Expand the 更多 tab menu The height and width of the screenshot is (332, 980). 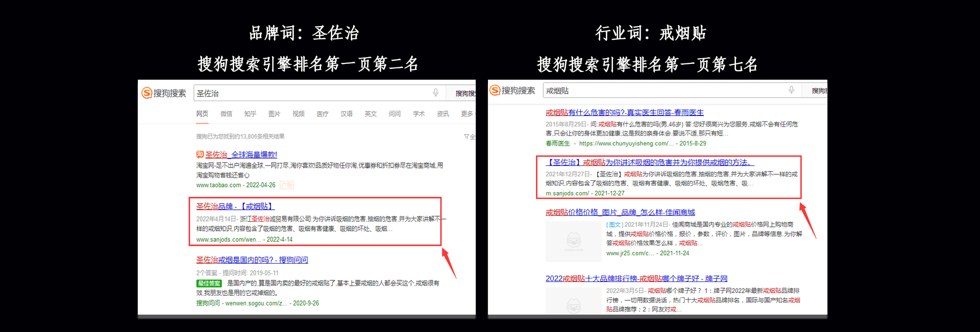468,114
